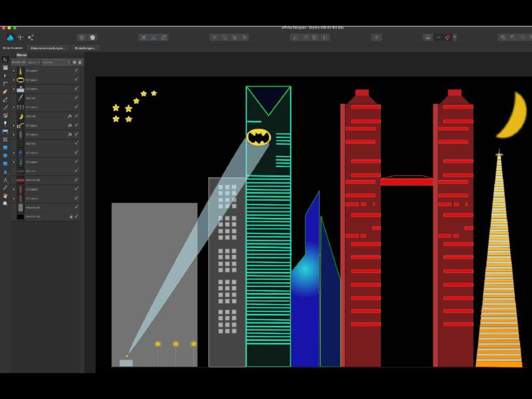The height and width of the screenshot is (399, 532).
Task: Expand the blue building group layer
Action: click(x=14, y=153)
